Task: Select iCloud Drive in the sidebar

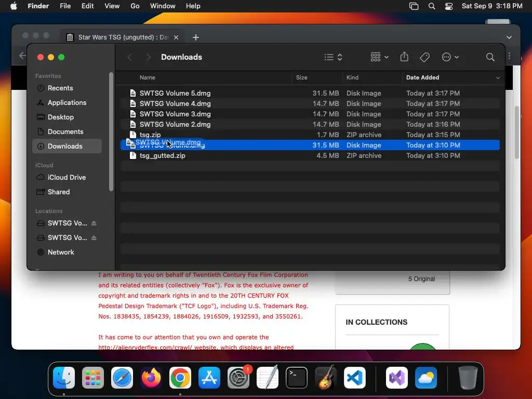Action: click(x=67, y=178)
